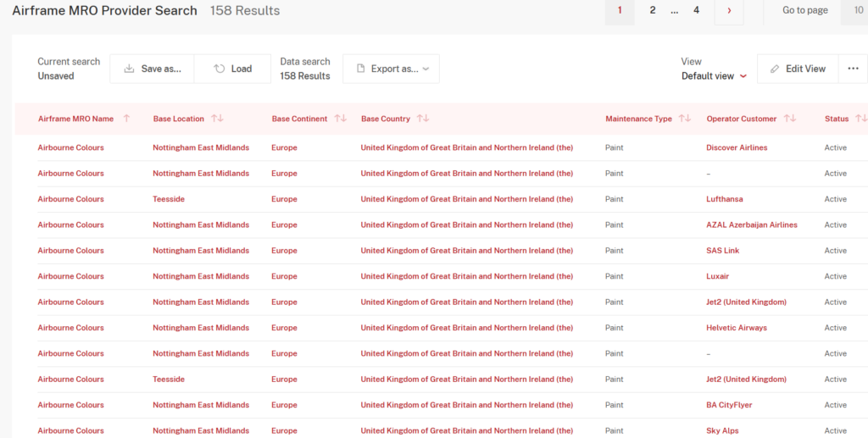Open Lufthansa operator link
Image resolution: width=868 pixels, height=438 pixels.
[725, 199]
